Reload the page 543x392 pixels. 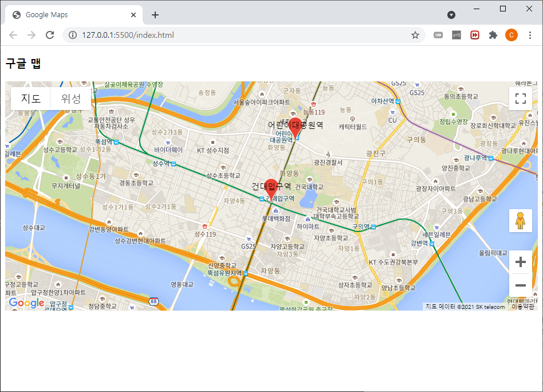50,35
